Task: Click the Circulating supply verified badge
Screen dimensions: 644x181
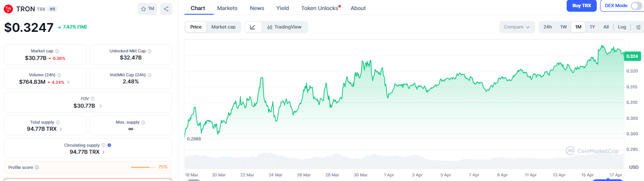Action: point(109,145)
